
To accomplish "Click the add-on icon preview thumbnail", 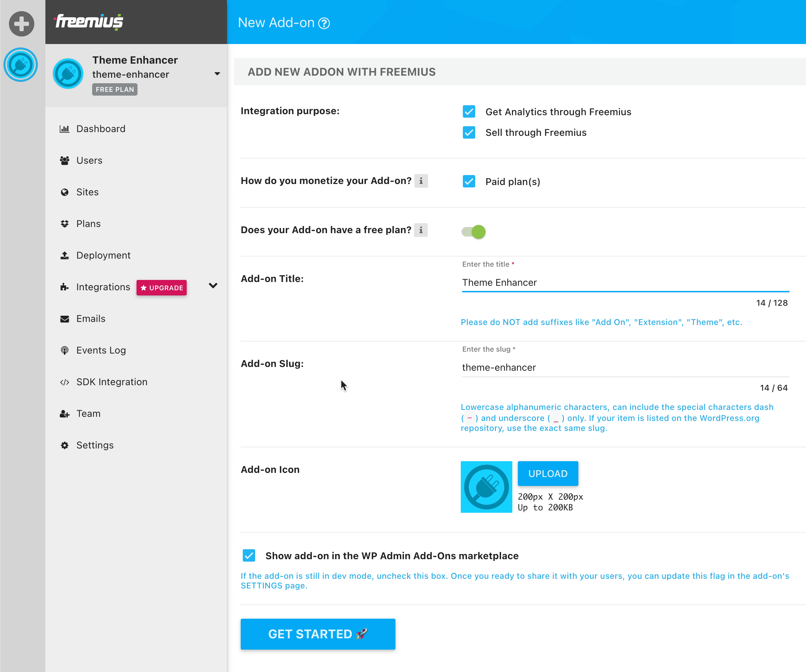I will (486, 487).
